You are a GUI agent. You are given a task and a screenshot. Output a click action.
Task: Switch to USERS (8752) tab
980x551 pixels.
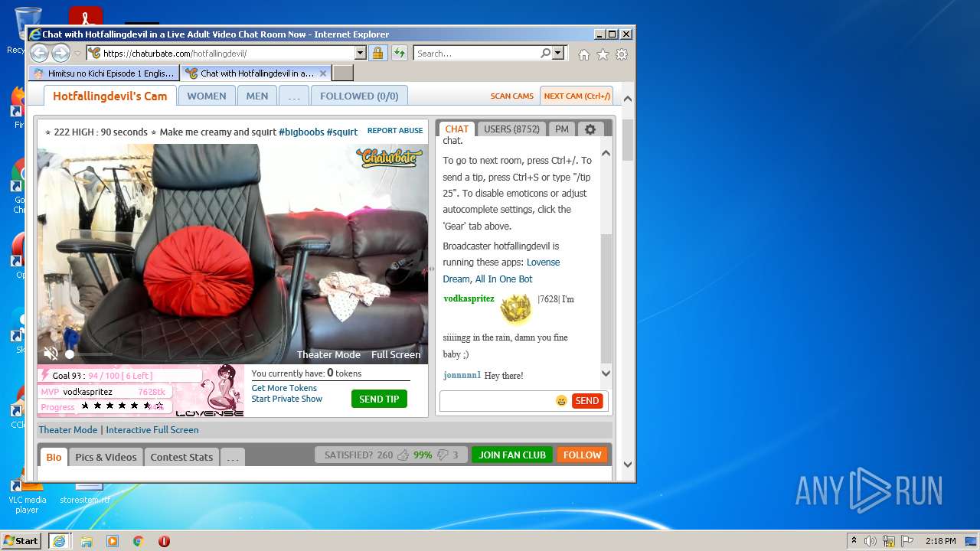coord(511,129)
